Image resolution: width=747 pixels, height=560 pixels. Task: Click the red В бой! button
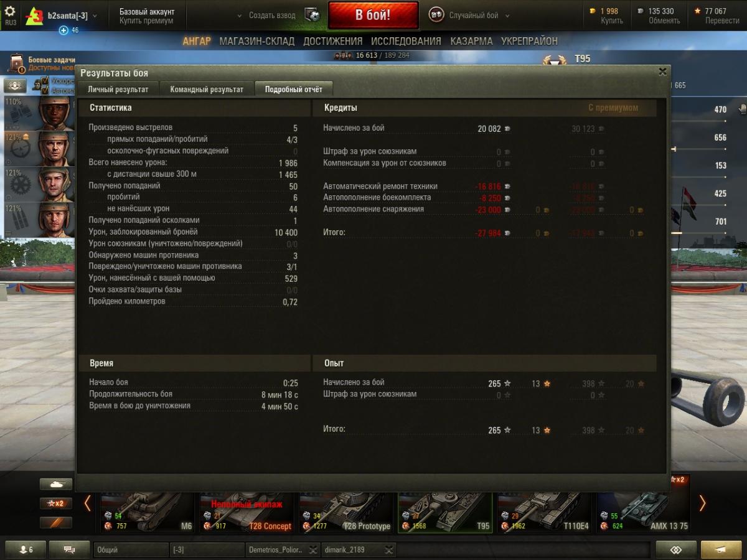pos(373,16)
